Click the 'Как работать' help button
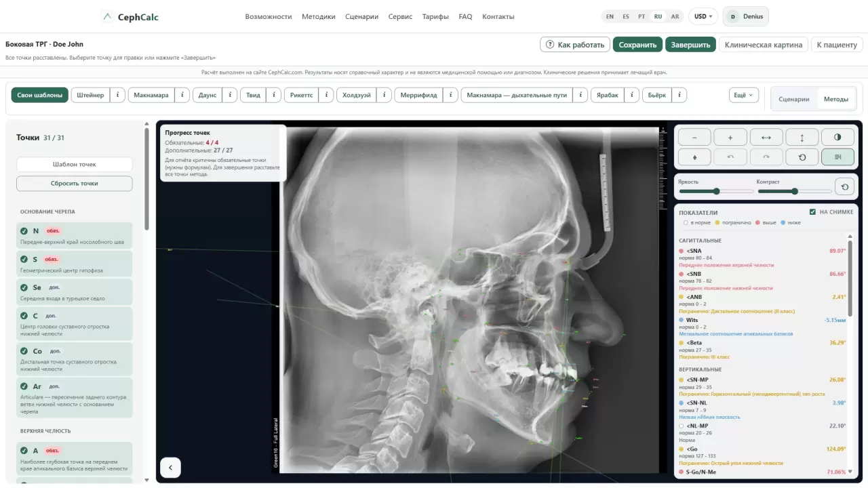Viewport: 868px width, 488px height. 575,45
